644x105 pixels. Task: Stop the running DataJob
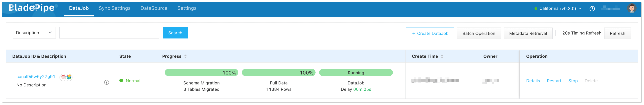pos(573,81)
